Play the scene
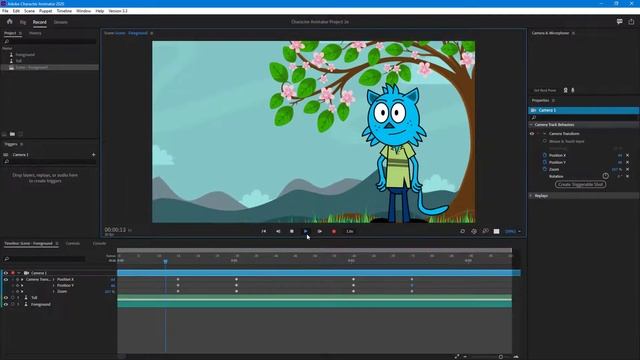Image resolution: width=640 pixels, height=360 pixels. 305,231
